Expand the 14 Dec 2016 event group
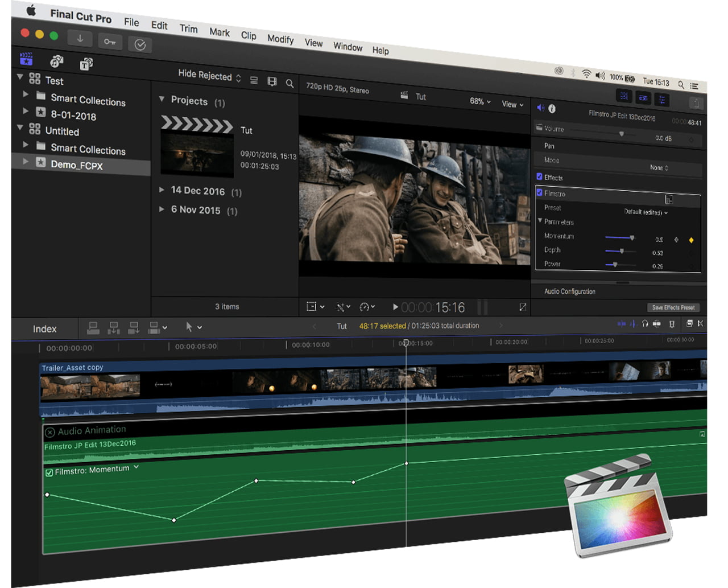 162,191
